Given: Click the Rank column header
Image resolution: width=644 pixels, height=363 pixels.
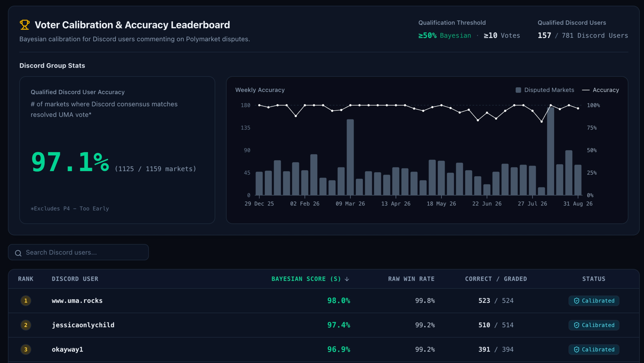Looking at the screenshot, I should 26,279.
